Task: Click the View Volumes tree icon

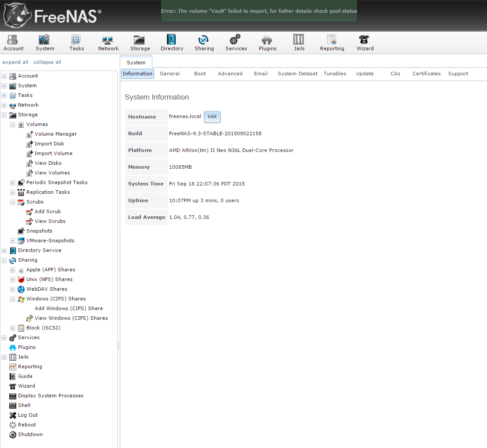Action: (30, 173)
